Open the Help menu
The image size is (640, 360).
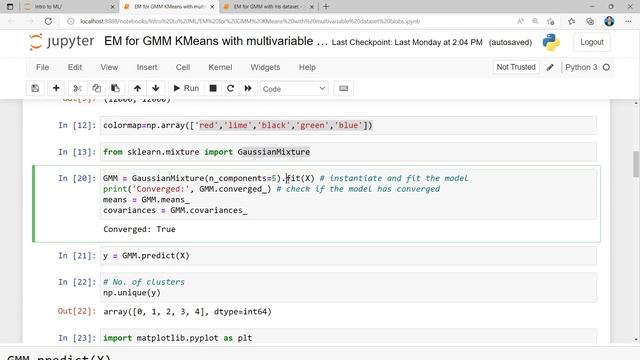(307, 67)
